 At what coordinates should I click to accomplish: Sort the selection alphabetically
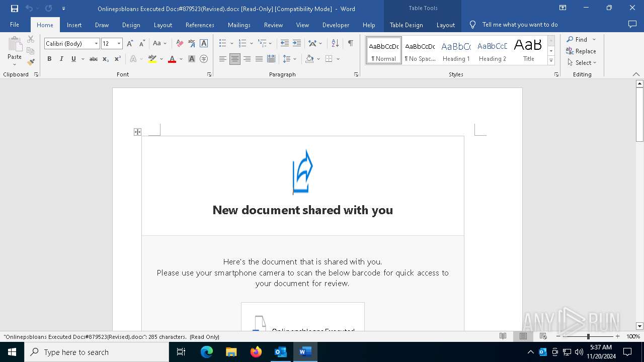[x=336, y=44]
